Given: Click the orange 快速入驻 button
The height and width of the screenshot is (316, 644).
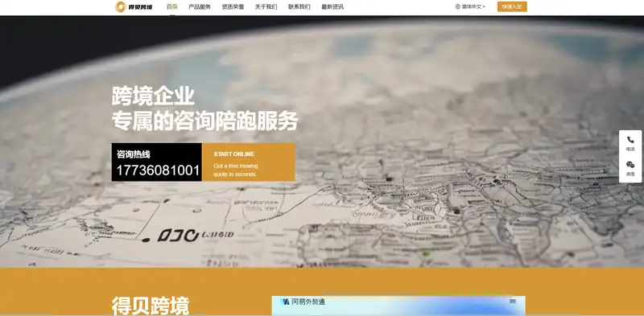Looking at the screenshot, I should [x=512, y=6].
